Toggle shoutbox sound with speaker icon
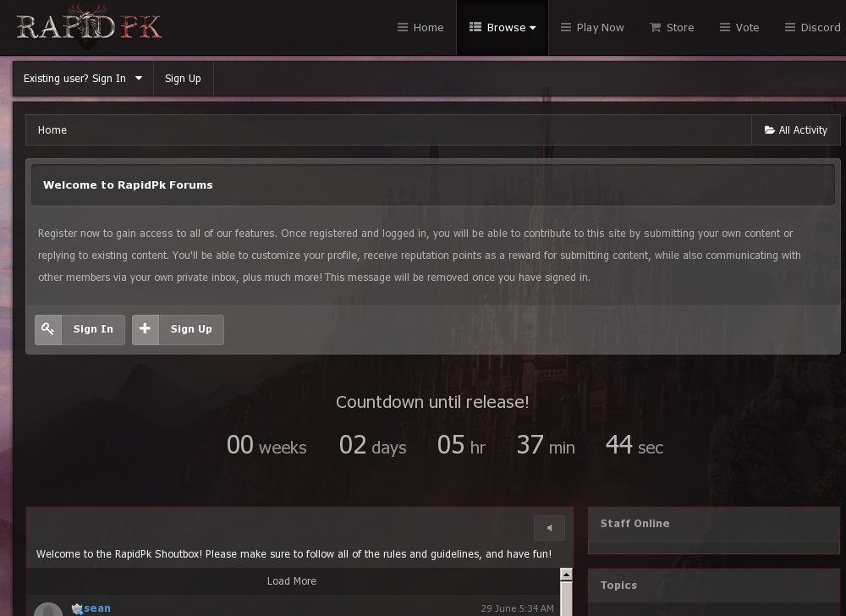846x616 pixels. click(x=549, y=528)
